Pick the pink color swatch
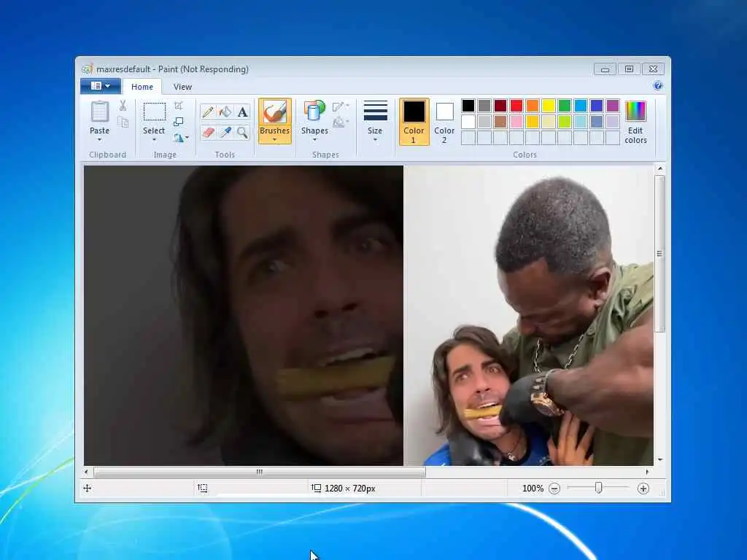 coord(516,122)
